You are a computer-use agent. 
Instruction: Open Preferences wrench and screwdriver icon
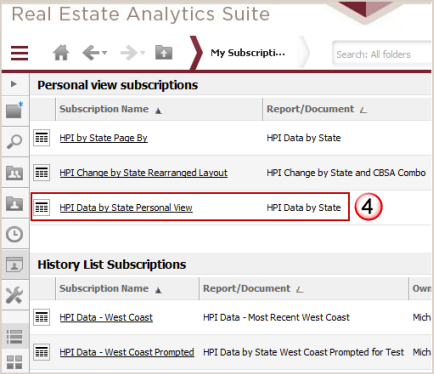15,295
